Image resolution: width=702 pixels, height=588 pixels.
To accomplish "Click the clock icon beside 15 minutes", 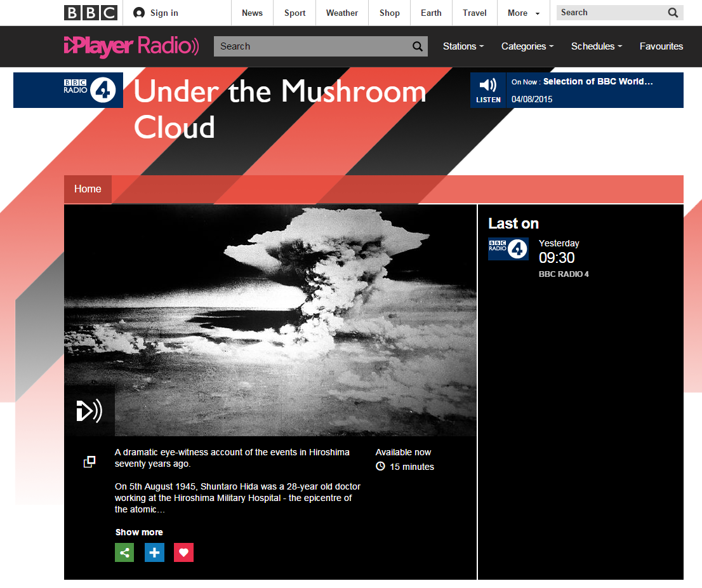I will coord(380,467).
